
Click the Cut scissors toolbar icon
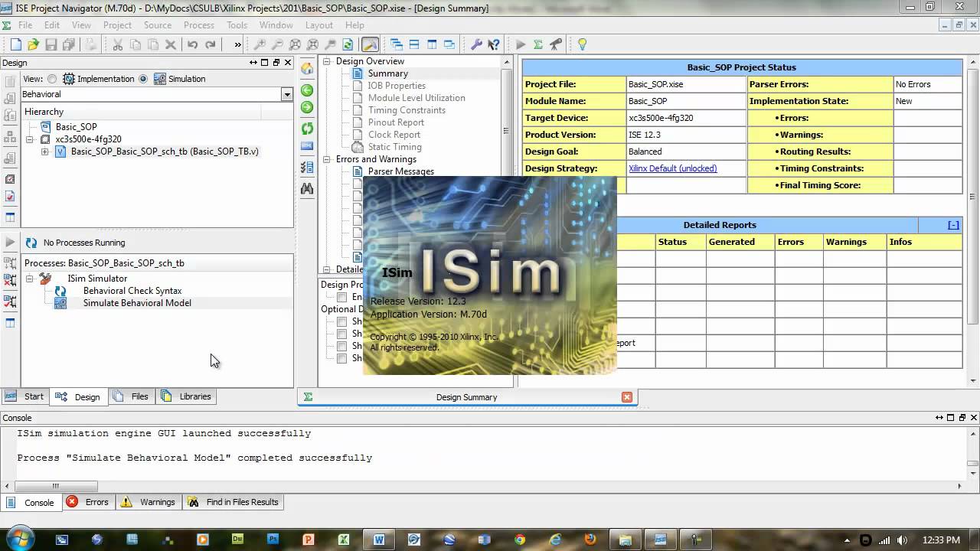click(x=118, y=44)
